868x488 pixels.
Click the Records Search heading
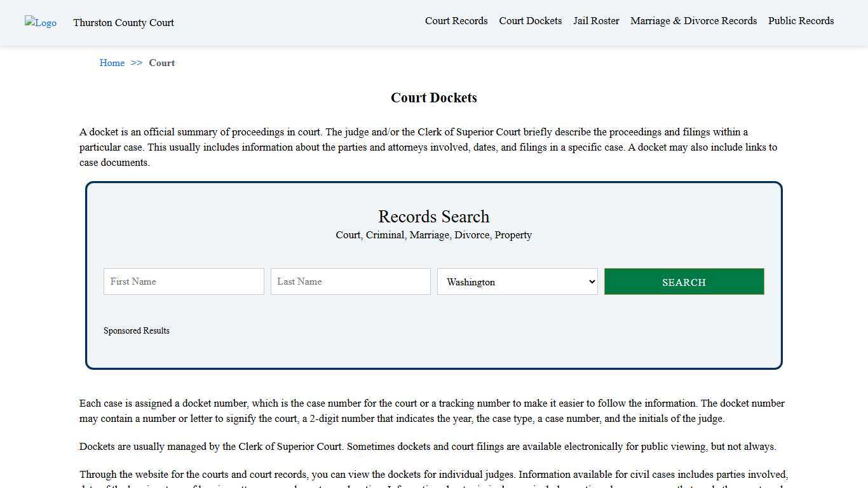coord(433,217)
